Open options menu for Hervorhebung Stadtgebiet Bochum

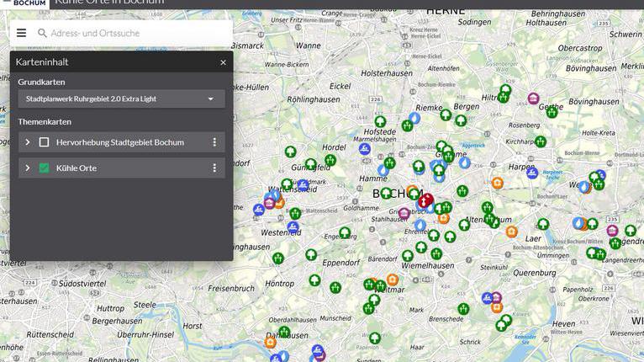pyautogui.click(x=214, y=142)
